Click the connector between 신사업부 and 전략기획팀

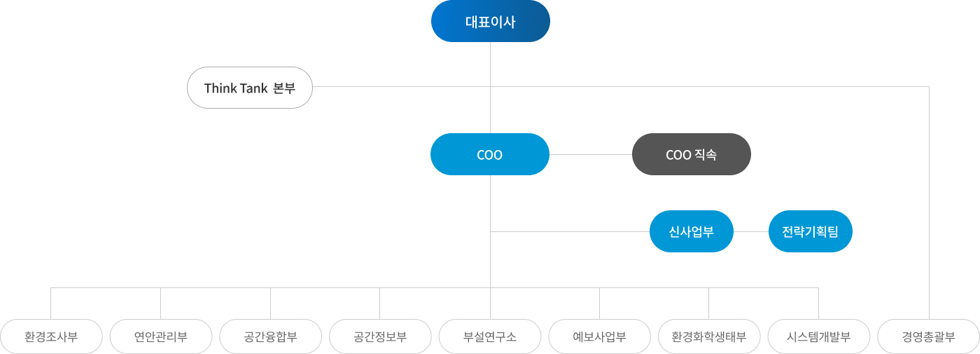750,231
